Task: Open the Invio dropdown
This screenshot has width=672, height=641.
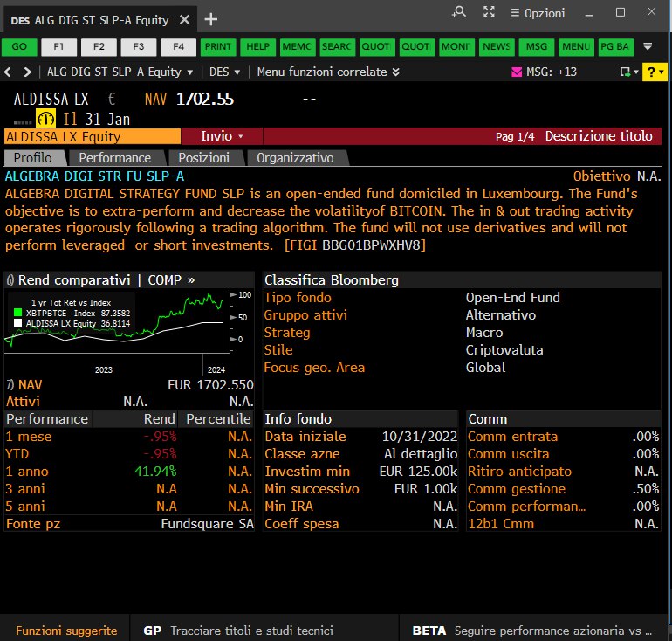Action: click(x=222, y=136)
